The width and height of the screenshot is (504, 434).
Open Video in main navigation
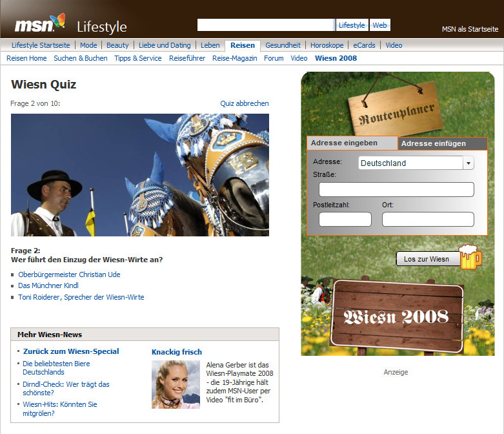[394, 45]
